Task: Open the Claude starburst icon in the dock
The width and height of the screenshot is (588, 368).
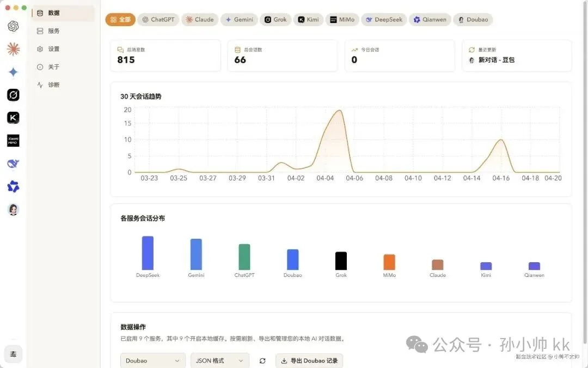Action: click(13, 49)
